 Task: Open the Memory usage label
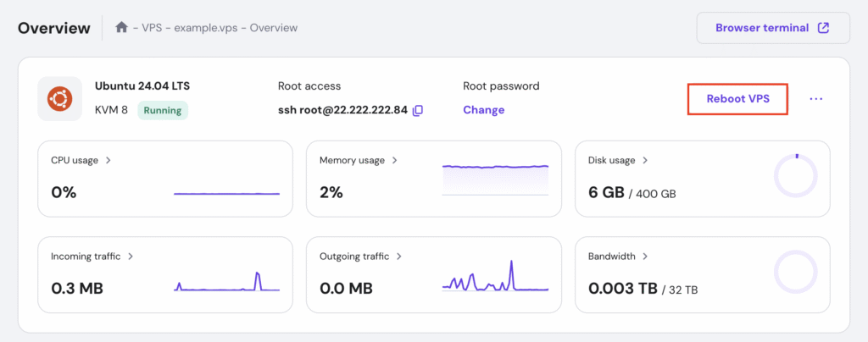[352, 160]
